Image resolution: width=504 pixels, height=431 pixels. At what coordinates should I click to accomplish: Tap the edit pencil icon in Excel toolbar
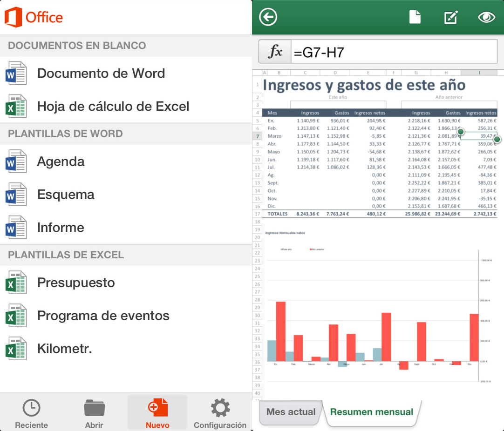point(451,17)
